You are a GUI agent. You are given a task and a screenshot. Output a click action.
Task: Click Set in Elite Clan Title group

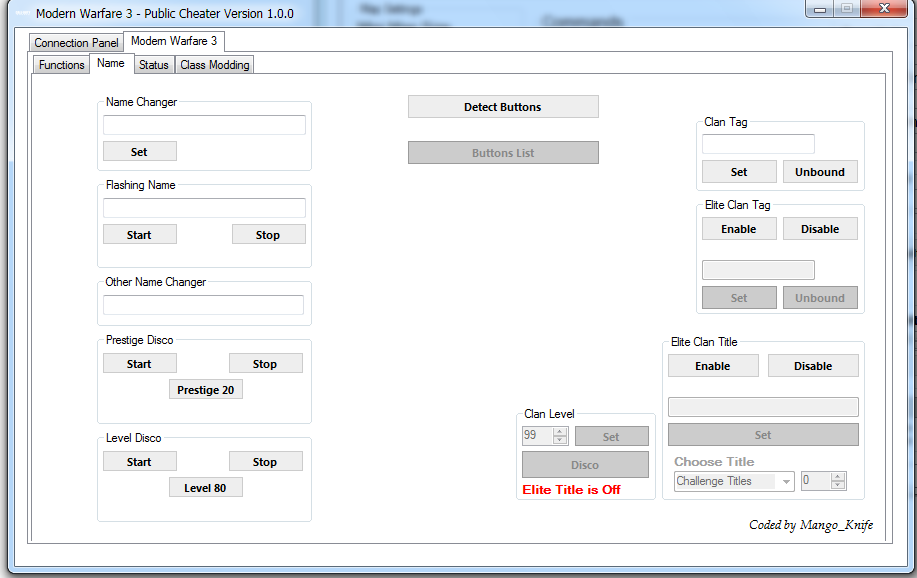(x=763, y=435)
